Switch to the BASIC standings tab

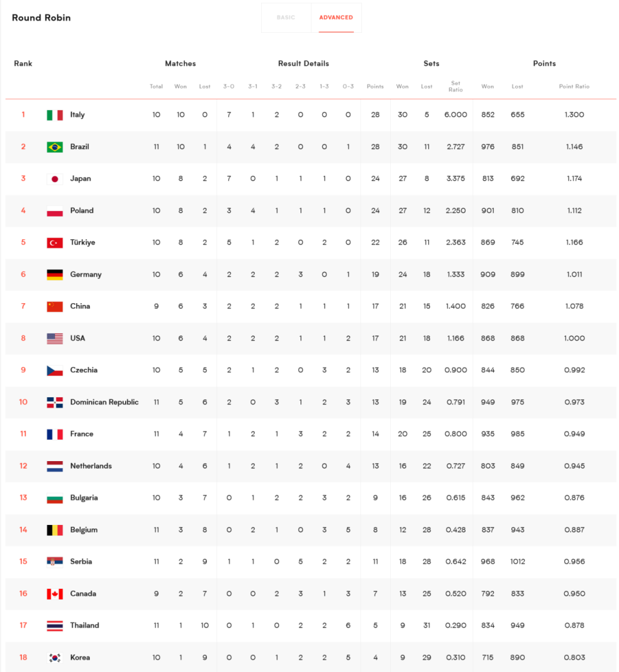point(286,17)
